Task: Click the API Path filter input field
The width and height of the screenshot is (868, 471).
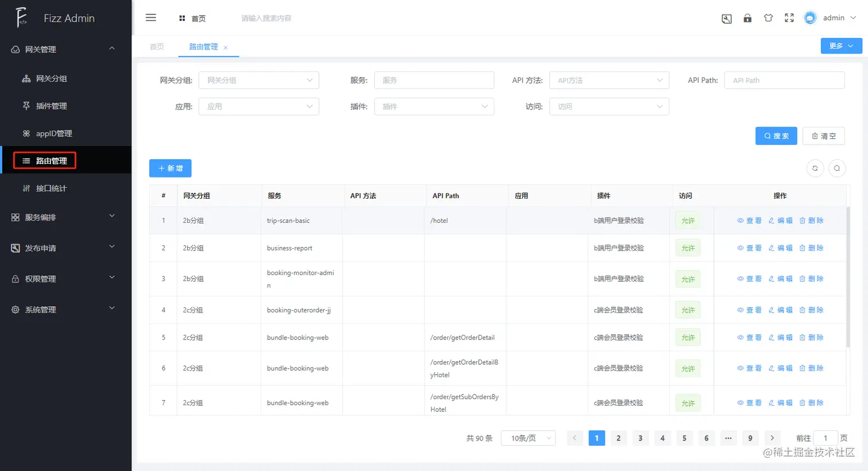Action: 784,80
